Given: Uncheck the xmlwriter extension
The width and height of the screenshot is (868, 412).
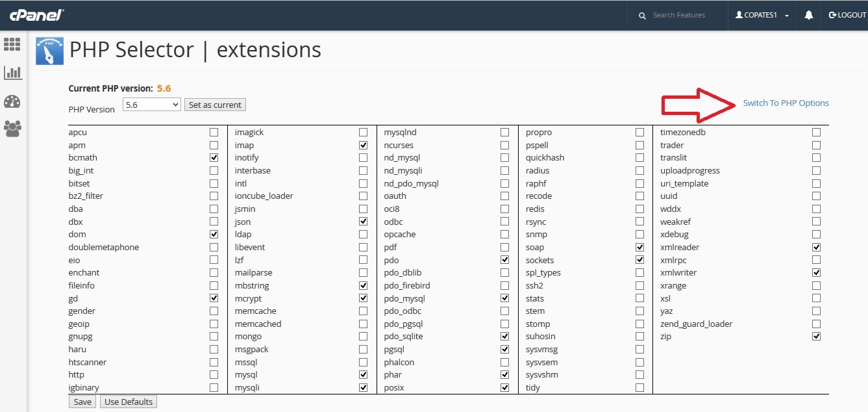Looking at the screenshot, I should [816, 272].
